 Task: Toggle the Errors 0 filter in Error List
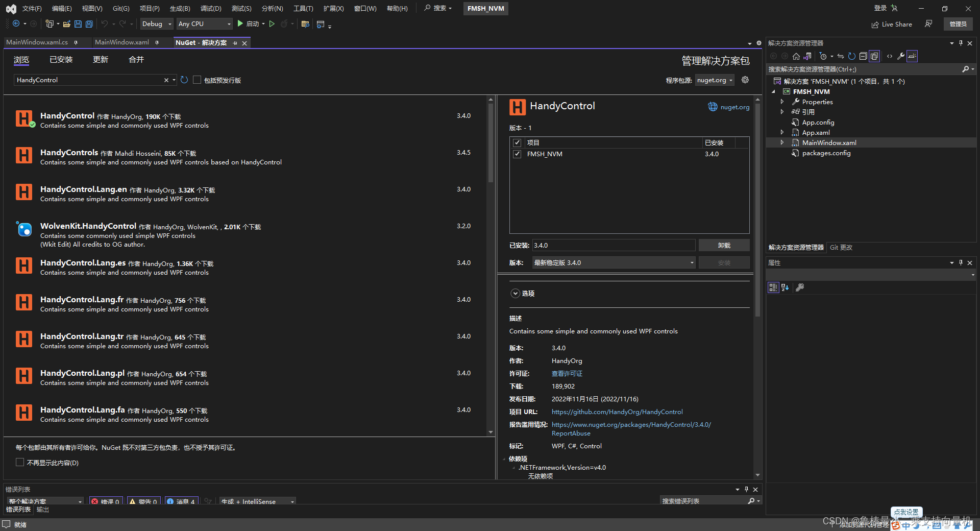[106, 501]
